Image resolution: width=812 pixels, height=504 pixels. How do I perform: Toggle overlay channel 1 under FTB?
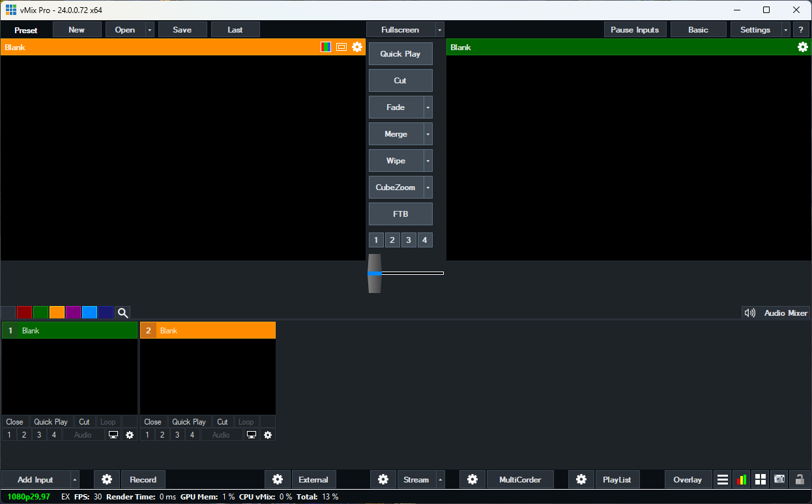(376, 240)
